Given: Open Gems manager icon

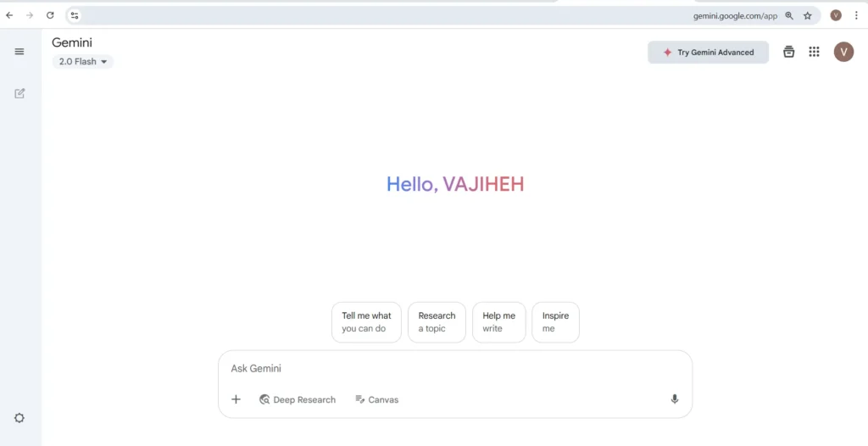Looking at the screenshot, I should click(x=789, y=52).
